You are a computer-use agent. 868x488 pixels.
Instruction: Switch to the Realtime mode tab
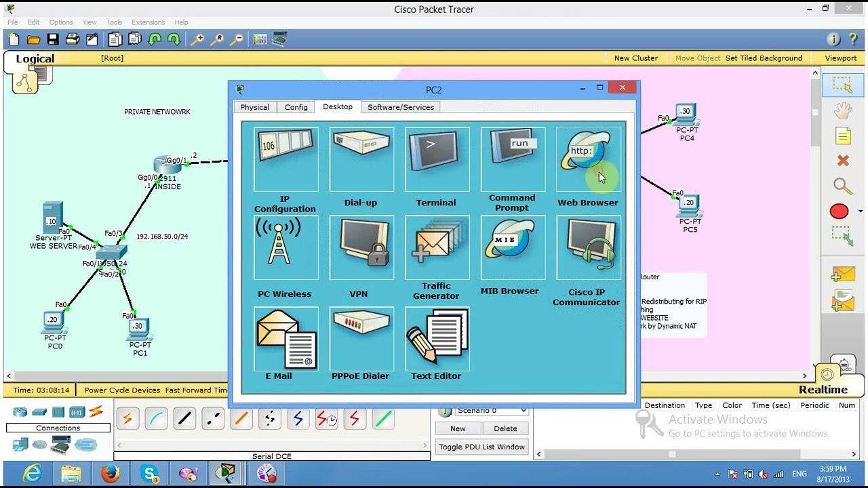(823, 390)
